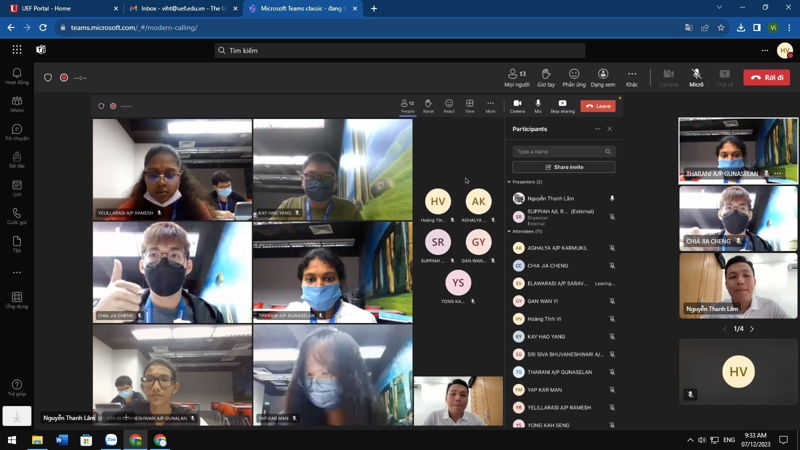Click the Tìm kiếm search box
This screenshot has width=800, height=450.
tap(399, 51)
